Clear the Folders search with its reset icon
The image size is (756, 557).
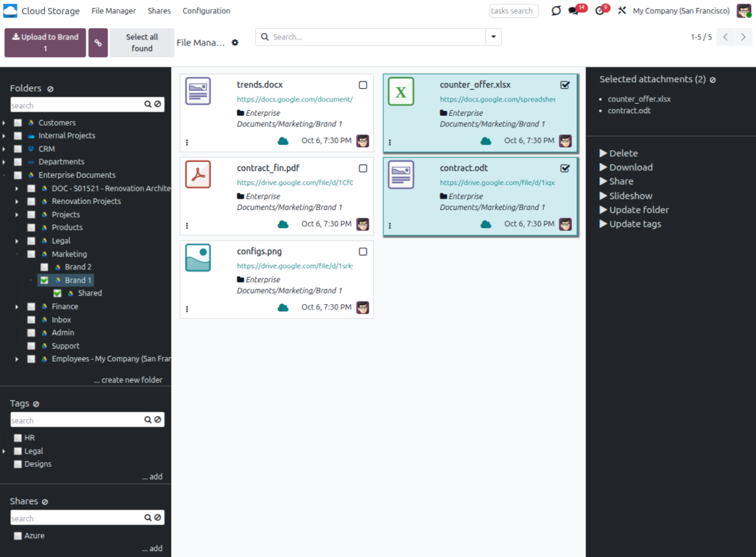click(x=157, y=105)
